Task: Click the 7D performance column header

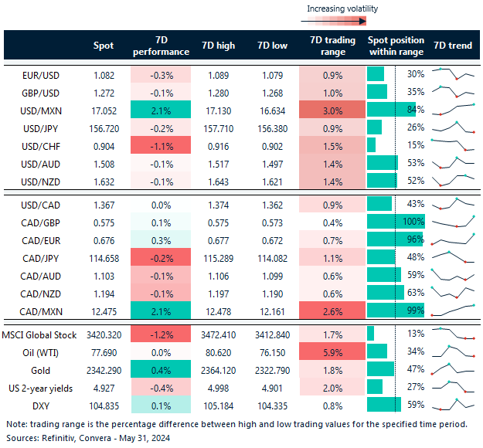Action: click(x=161, y=46)
